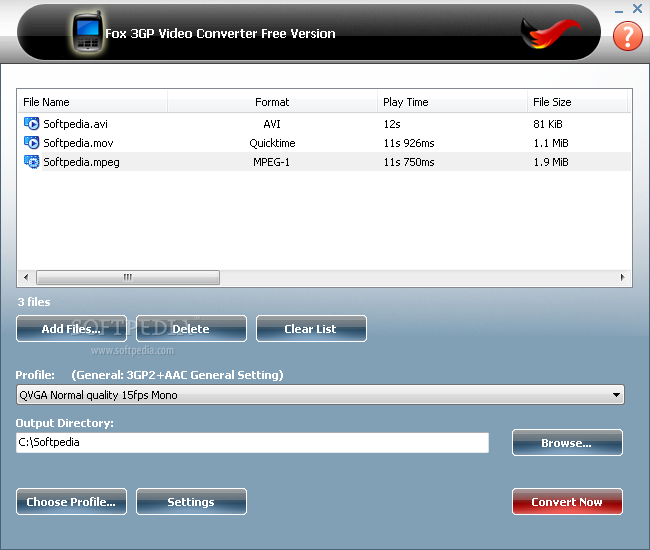Open the Choose Profile... dialog
This screenshot has width=650, height=550.
pos(71,502)
